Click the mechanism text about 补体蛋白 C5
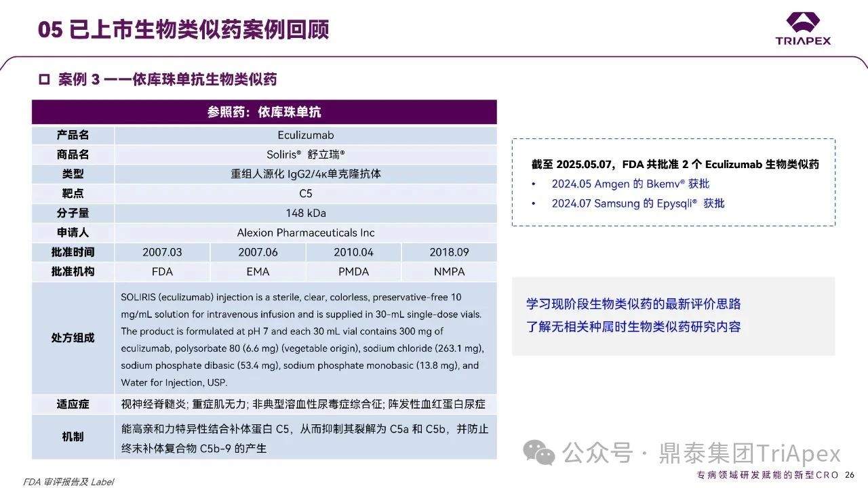Viewport: 868px width, 488px height. pyautogui.click(x=304, y=439)
